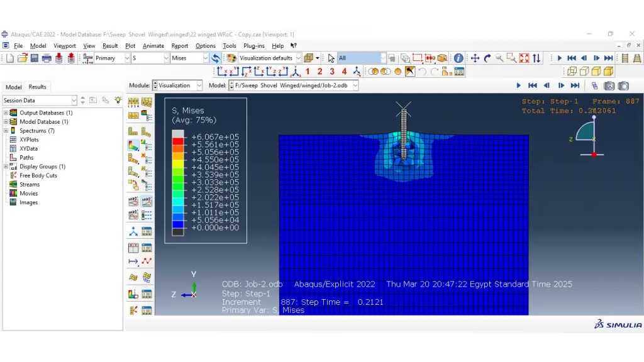The image size is (644, 362).
Task: Open the Visualization defaults dropdown
Action: click(x=299, y=58)
